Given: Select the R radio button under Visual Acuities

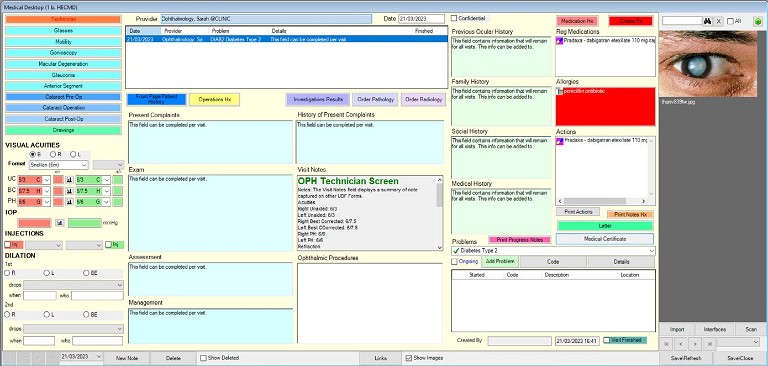Looking at the screenshot, I should click(x=52, y=154).
